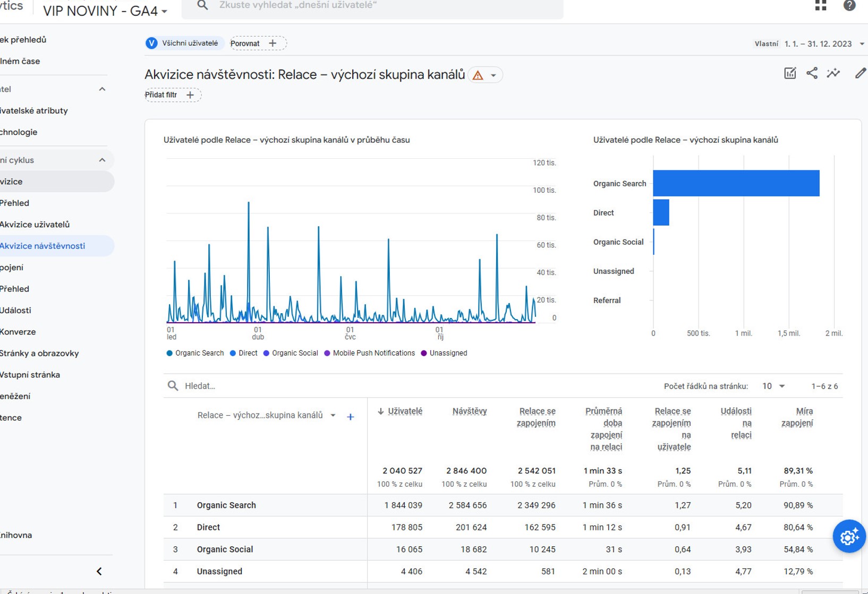Viewport: 868px width, 594px height.
Task: Click the edit pencil icon
Action: (860, 74)
